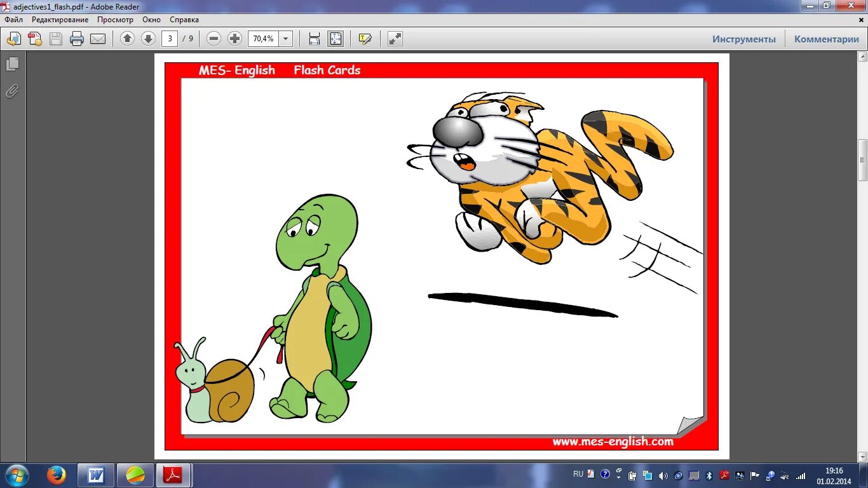Click the Create PDF toolbar icon

35,39
